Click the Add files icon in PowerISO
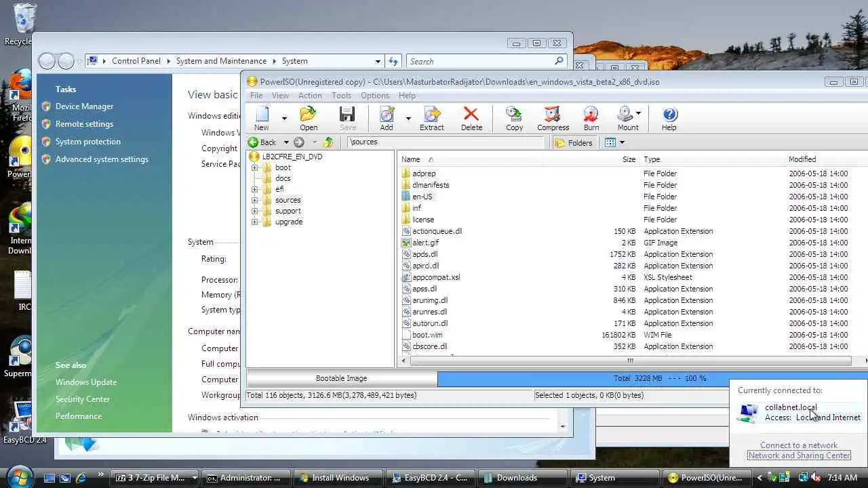The width and height of the screenshot is (868, 488). (387, 114)
